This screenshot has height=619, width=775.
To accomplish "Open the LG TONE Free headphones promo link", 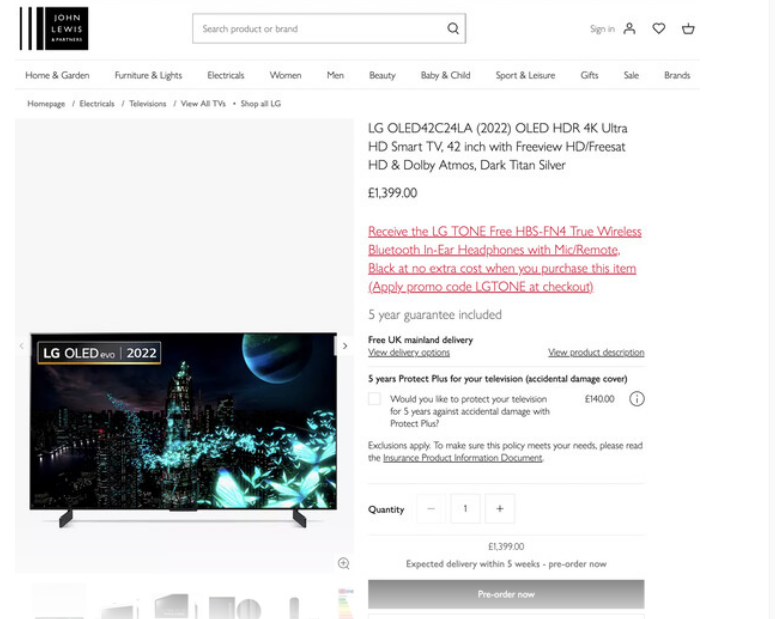I will [504, 259].
